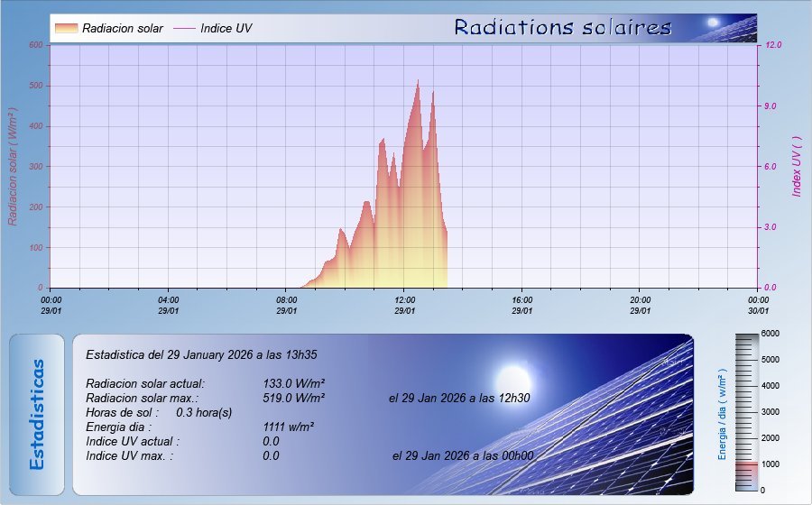The height and width of the screenshot is (505, 812).
Task: Click the 16:00 29/01 time axis label
Action: (522, 305)
